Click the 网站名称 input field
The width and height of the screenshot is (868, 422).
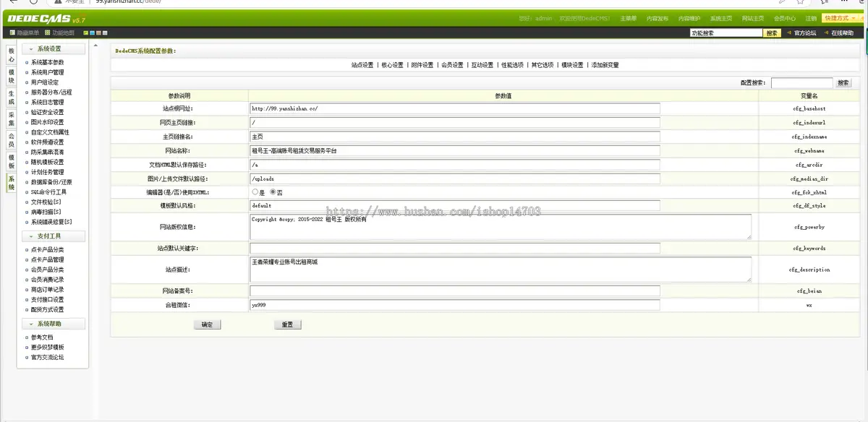[455, 150]
